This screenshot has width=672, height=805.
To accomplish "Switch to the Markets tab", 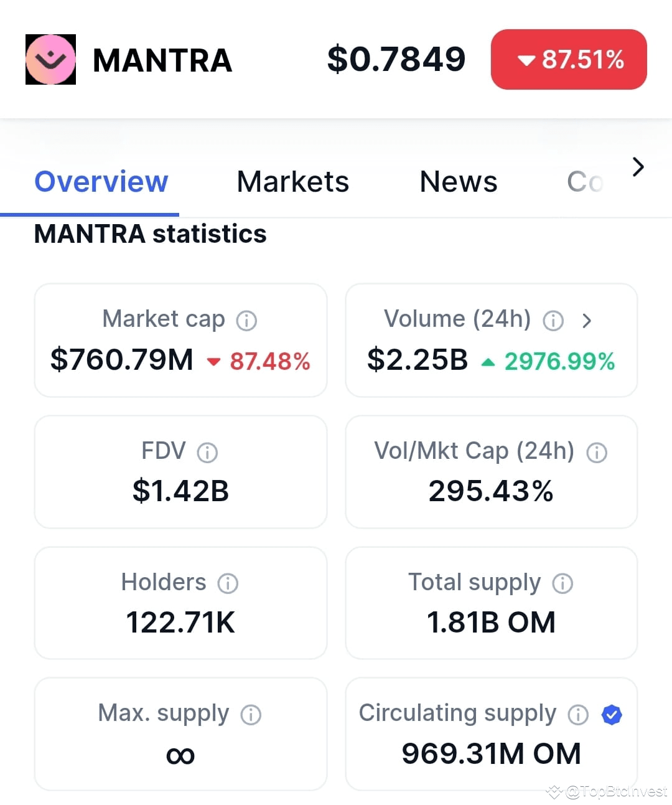I will click(292, 181).
